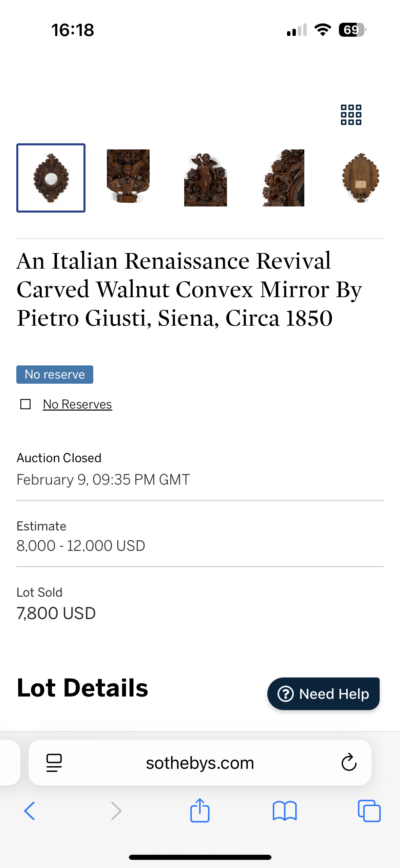Select the first mirror front thumbnail

click(x=51, y=178)
